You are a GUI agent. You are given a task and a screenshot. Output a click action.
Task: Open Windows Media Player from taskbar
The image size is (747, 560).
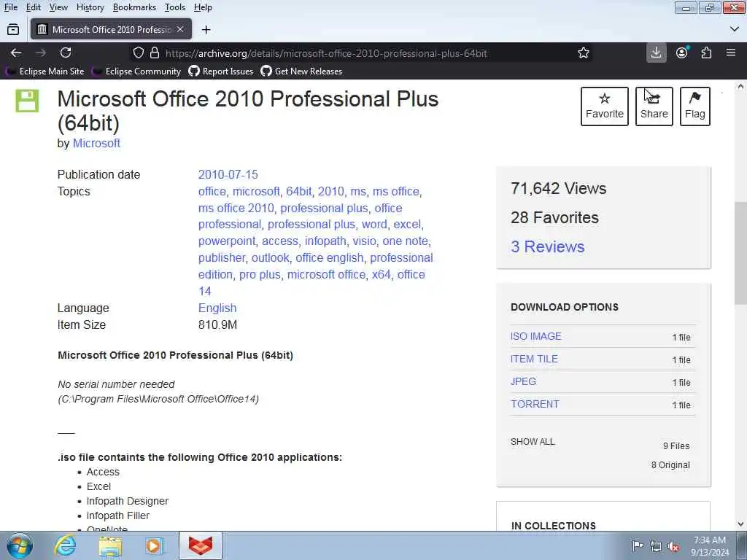[x=155, y=545]
